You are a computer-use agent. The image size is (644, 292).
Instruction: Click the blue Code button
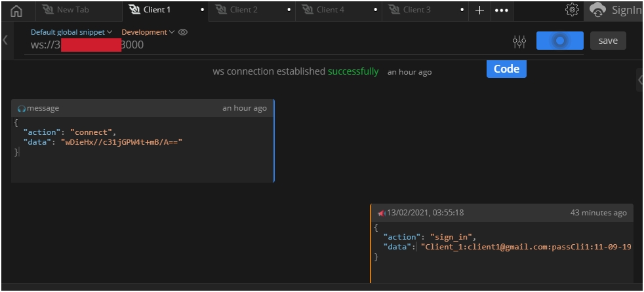[506, 69]
